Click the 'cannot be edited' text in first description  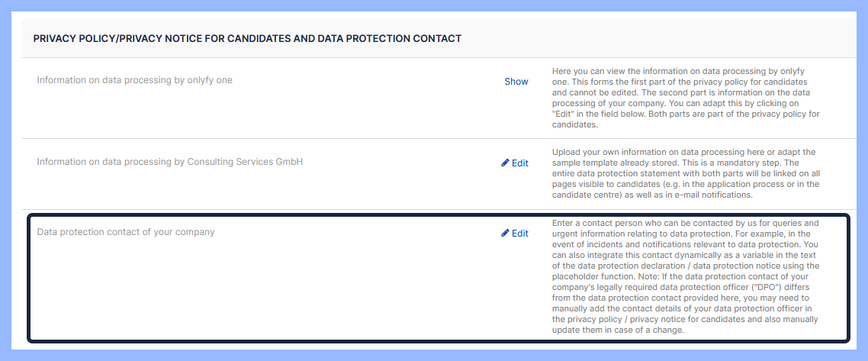click(x=581, y=92)
